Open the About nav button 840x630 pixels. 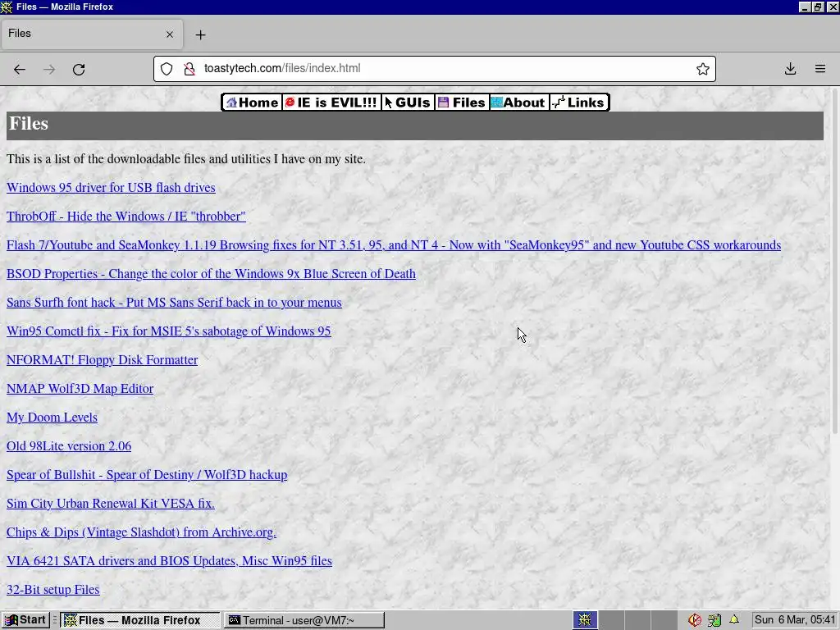pos(518,103)
